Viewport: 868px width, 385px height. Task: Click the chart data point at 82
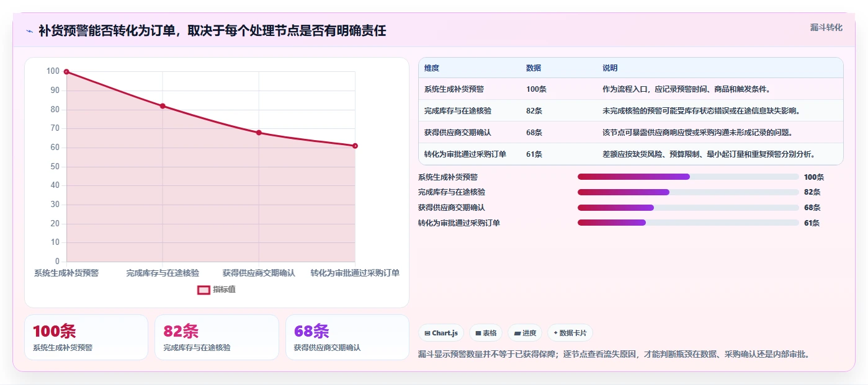point(163,106)
